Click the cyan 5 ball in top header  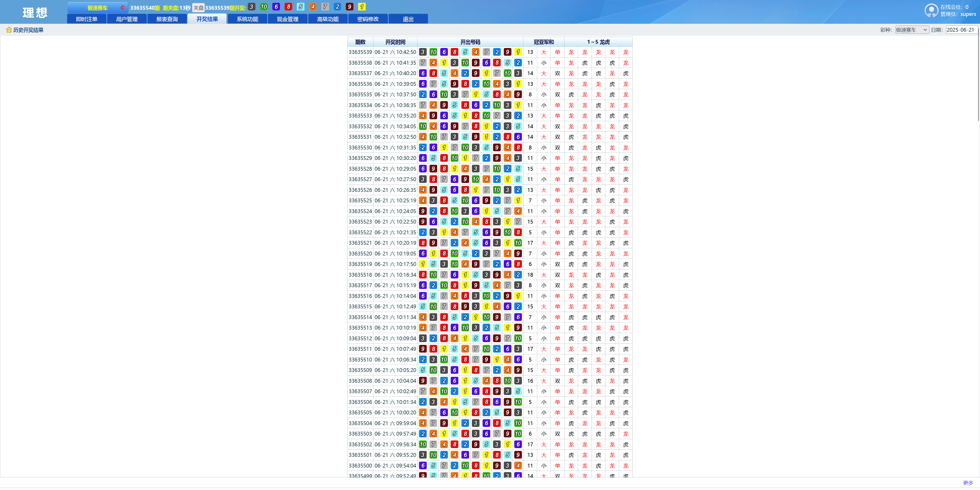click(301, 7)
